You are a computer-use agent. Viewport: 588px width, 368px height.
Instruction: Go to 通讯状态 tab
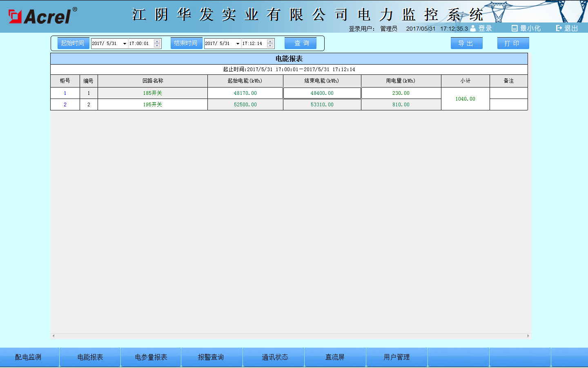274,357
